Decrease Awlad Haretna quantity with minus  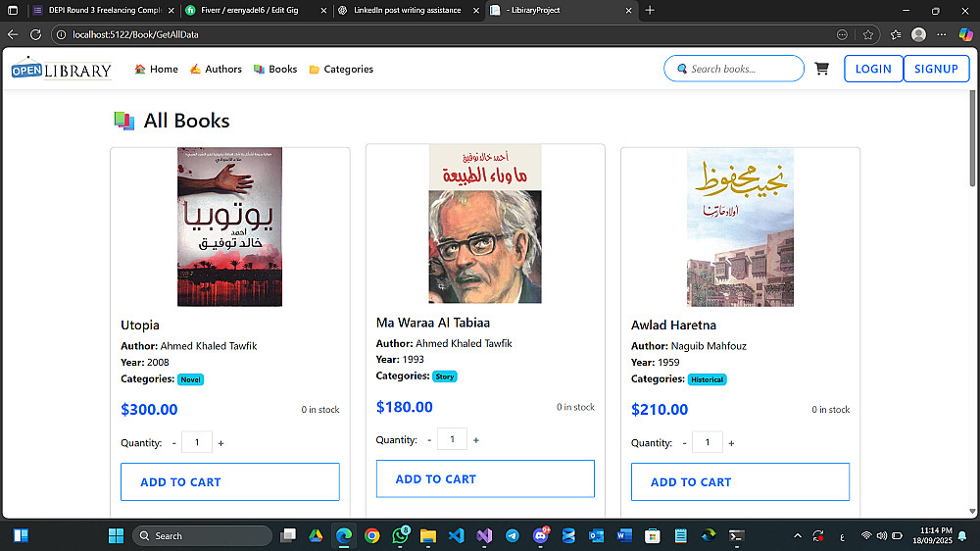[684, 443]
